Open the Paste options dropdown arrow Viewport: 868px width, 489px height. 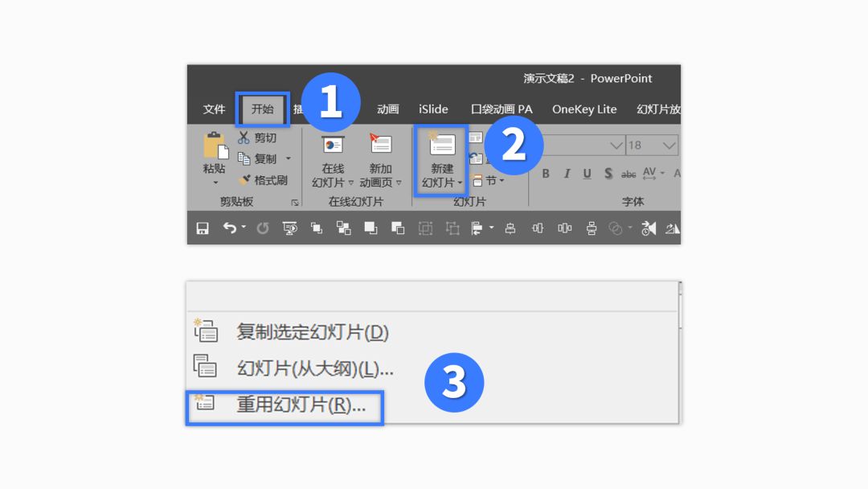pos(215,183)
